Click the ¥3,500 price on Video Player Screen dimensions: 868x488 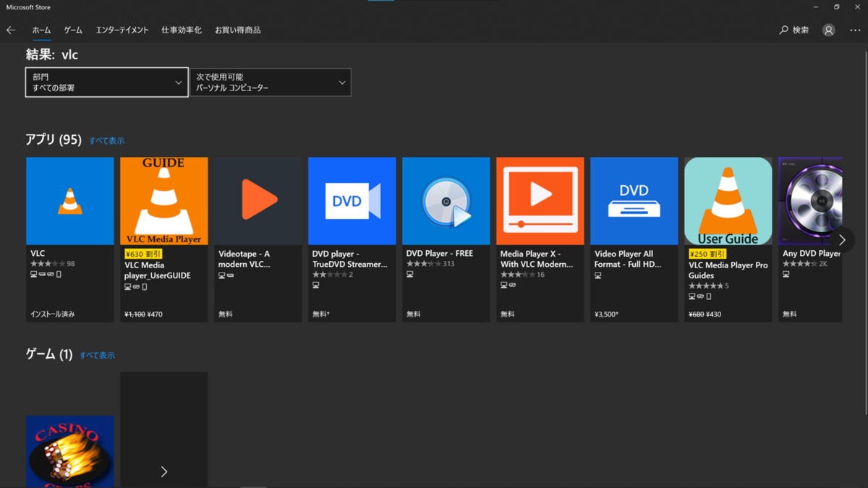coord(607,314)
